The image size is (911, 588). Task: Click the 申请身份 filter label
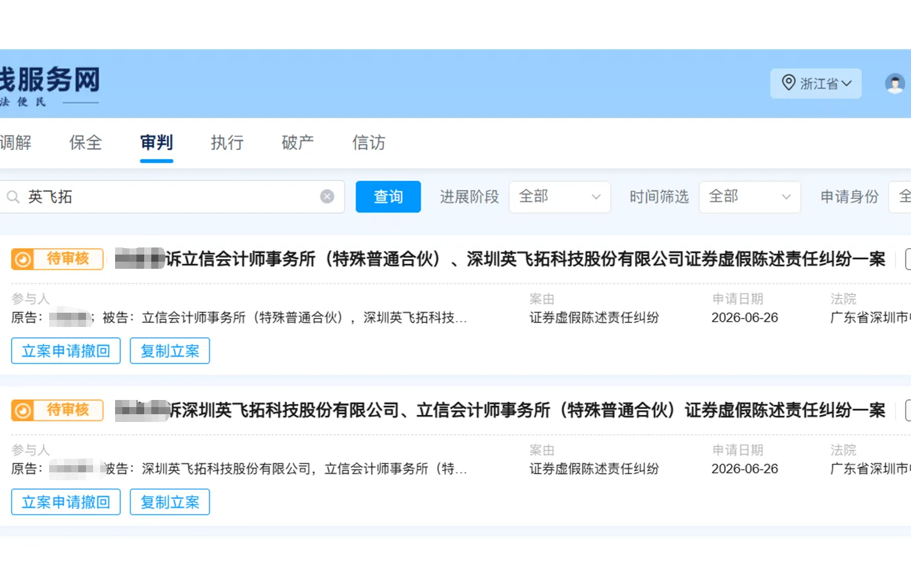(850, 196)
